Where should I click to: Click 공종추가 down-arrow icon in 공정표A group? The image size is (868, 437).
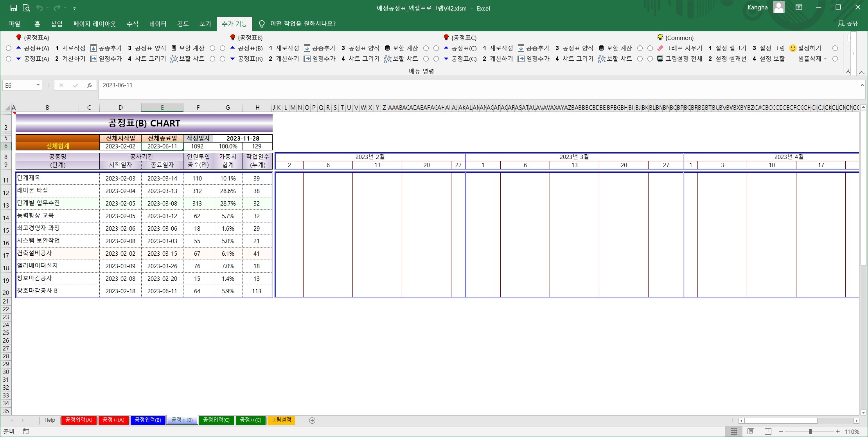pos(93,48)
